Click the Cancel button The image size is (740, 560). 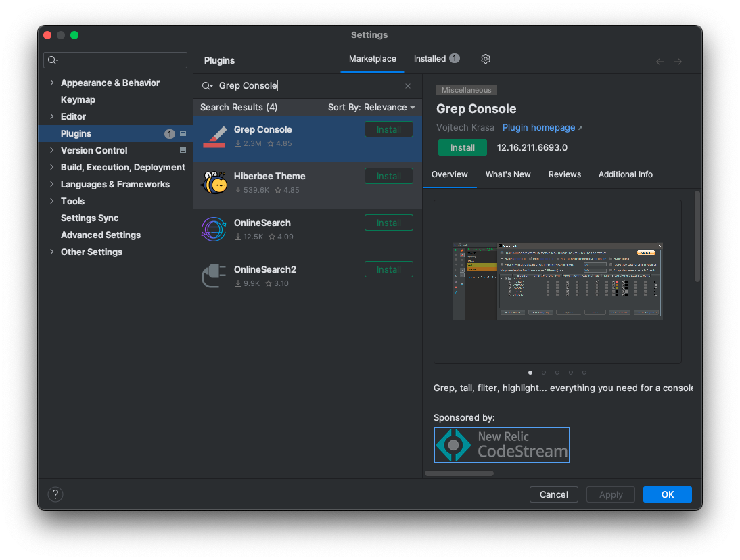click(553, 494)
